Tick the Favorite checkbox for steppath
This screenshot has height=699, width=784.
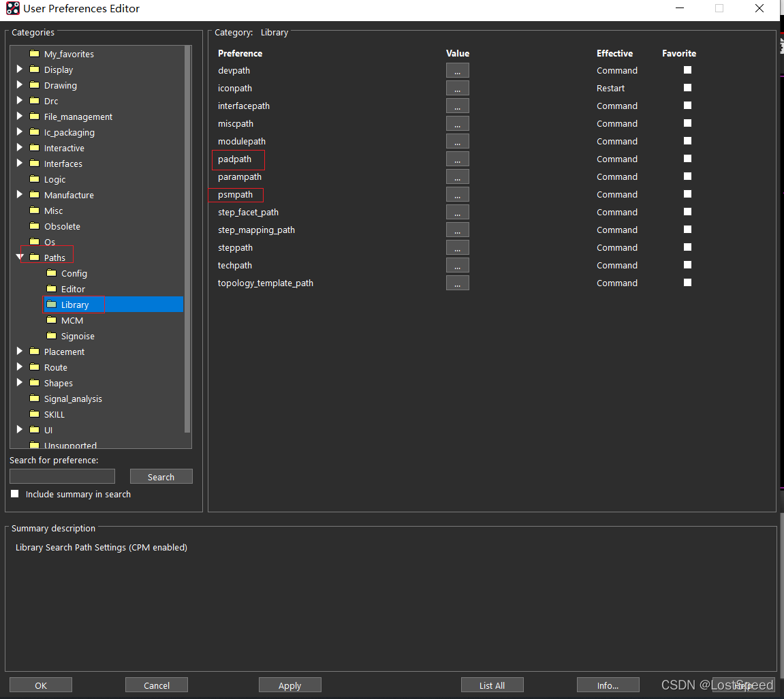(687, 247)
